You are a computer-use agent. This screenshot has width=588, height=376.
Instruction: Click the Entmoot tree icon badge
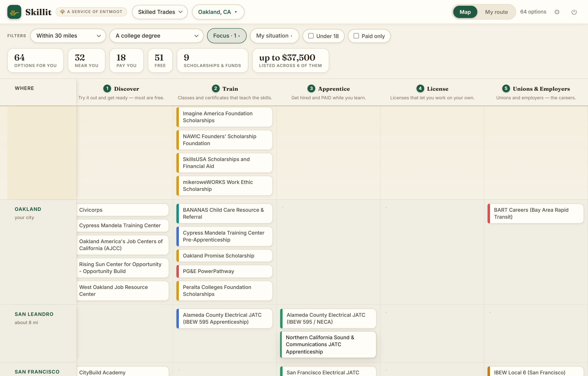pyautogui.click(x=62, y=12)
